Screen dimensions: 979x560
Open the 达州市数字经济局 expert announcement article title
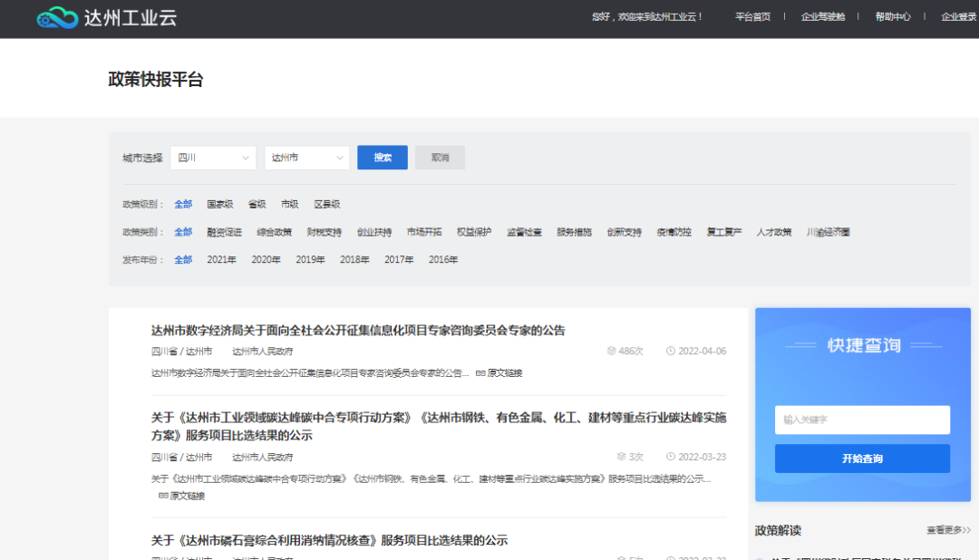(358, 331)
